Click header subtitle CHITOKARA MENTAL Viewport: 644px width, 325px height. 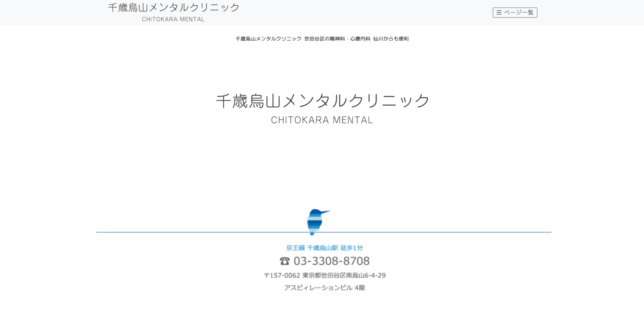coord(173,19)
